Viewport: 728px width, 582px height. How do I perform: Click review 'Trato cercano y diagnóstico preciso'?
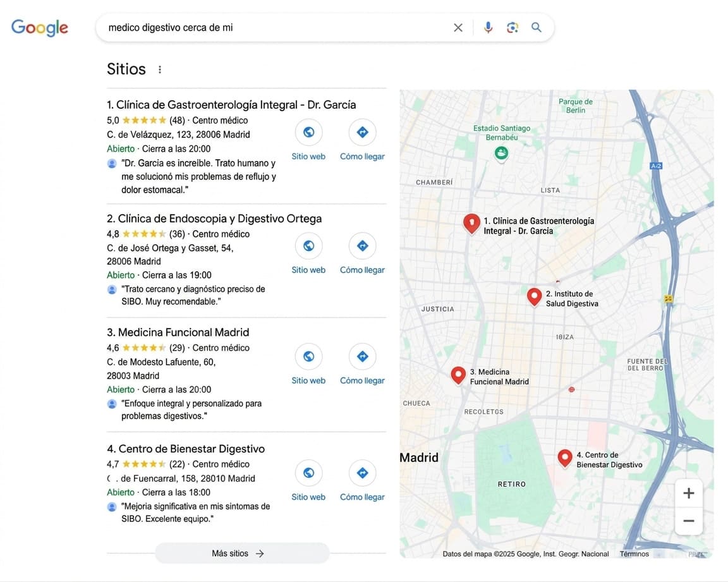[193, 295]
